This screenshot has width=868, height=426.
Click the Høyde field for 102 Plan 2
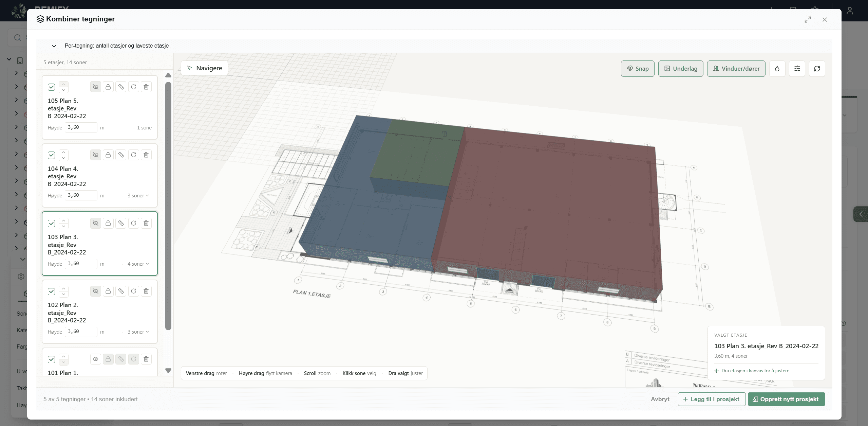point(81,332)
